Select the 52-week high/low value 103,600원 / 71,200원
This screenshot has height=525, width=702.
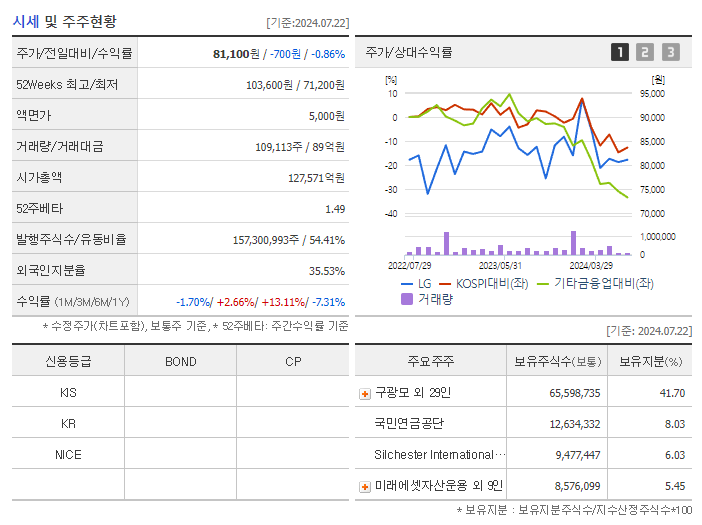(295, 85)
